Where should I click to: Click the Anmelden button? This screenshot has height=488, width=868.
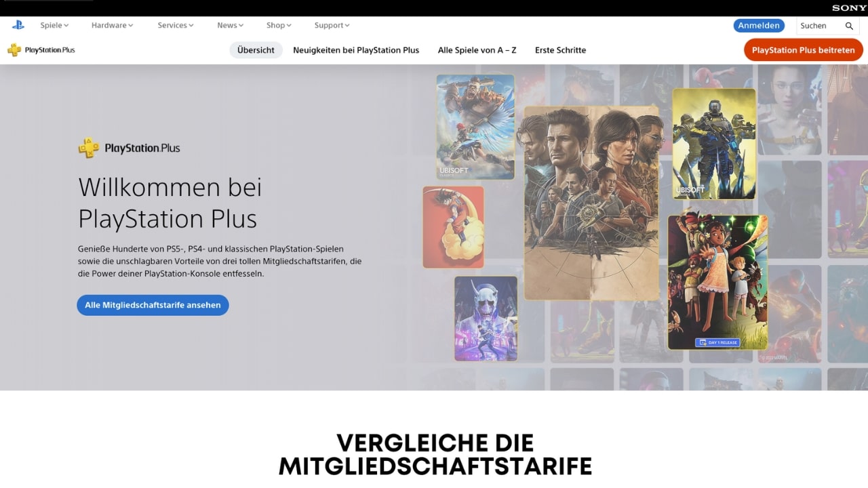click(x=759, y=26)
